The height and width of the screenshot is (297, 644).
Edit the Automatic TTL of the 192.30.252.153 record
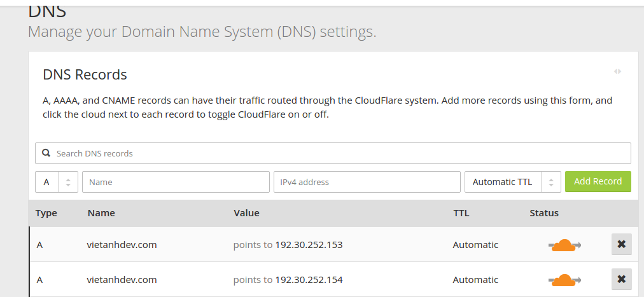475,245
